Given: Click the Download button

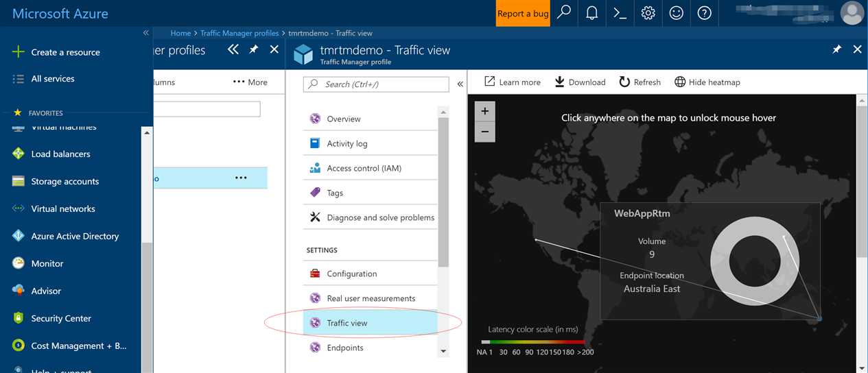Looking at the screenshot, I should click(580, 82).
